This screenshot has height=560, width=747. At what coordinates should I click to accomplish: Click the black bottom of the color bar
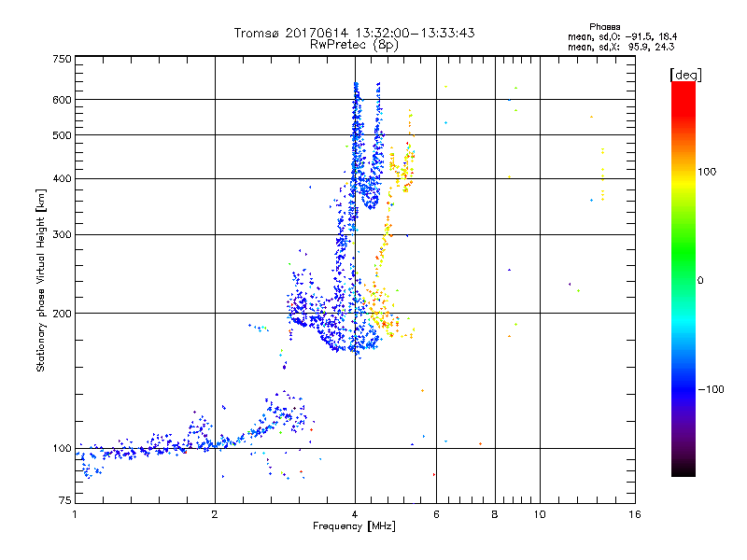684,469
